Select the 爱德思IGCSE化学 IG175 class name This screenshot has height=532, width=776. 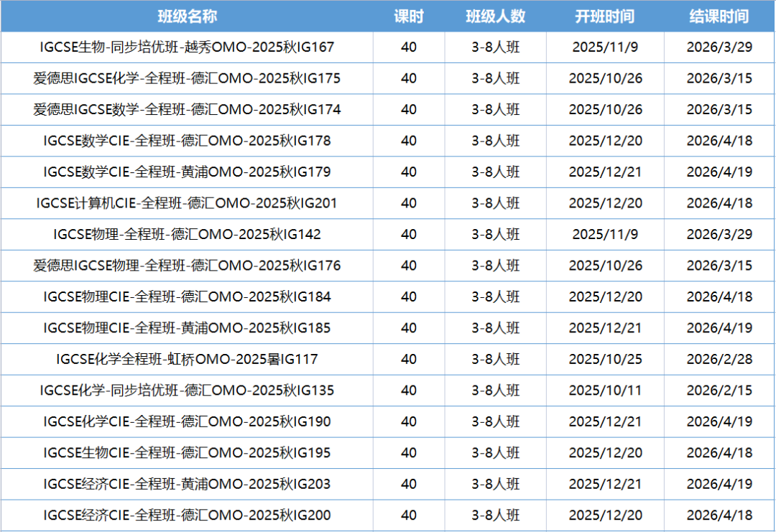pos(187,78)
